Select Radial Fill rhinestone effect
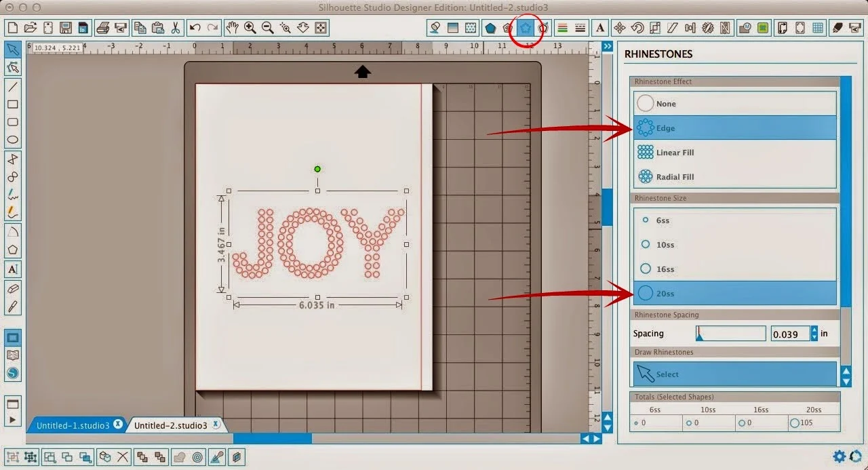The height and width of the screenshot is (470, 868). click(735, 176)
